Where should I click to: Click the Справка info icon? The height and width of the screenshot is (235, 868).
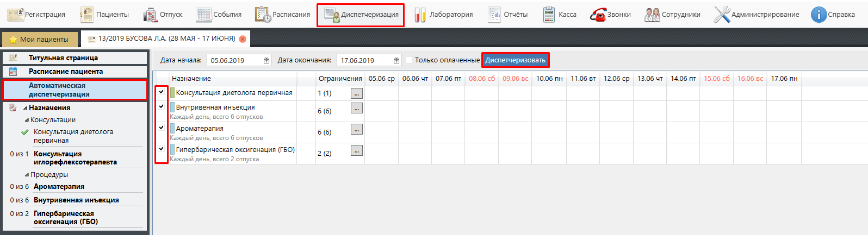(x=819, y=15)
